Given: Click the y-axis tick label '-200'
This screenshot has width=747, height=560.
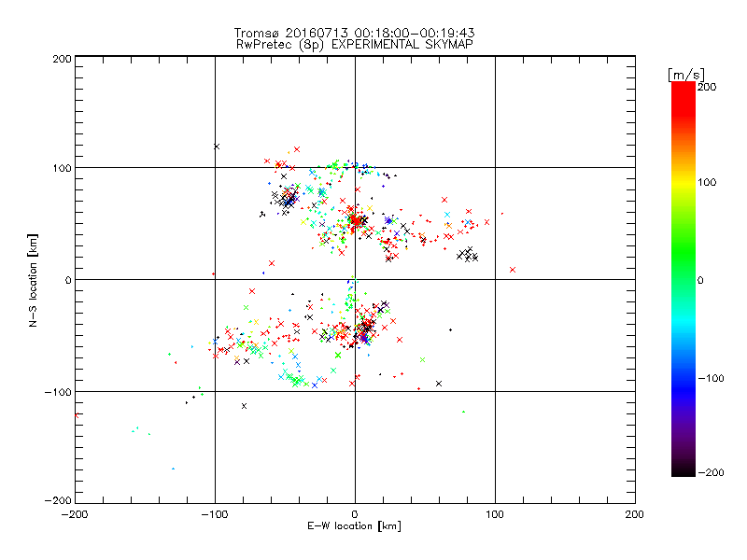Looking at the screenshot, I should 59,500.
